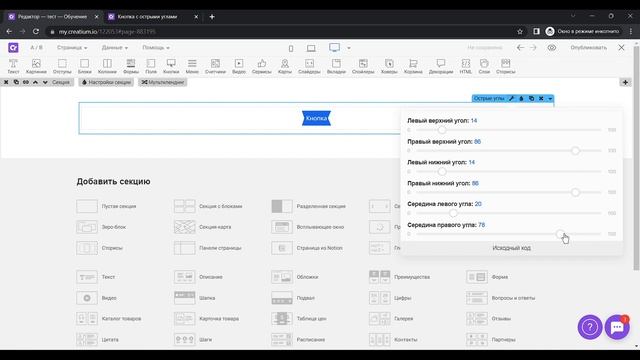Duplicate the Острые углы widget
This screenshot has height=360, width=640.
point(531,98)
